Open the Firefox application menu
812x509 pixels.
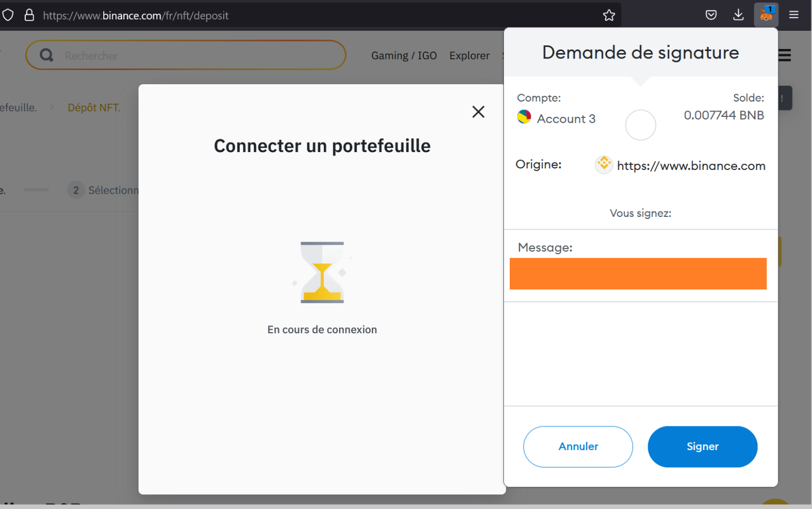coord(794,15)
